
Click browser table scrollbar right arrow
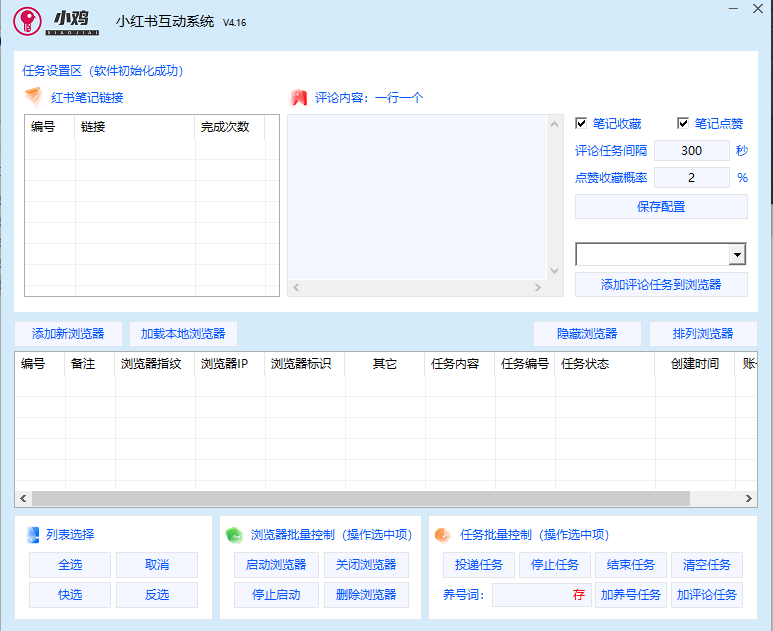pyautogui.click(x=749, y=498)
